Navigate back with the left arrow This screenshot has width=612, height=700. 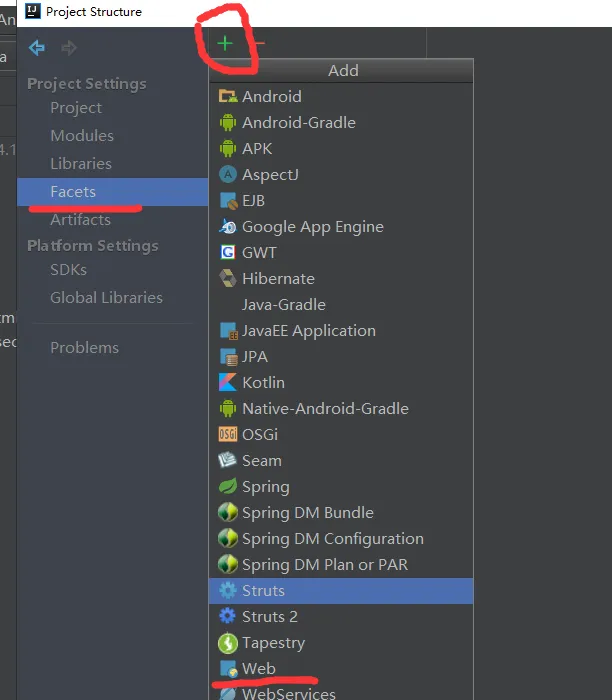(x=37, y=48)
